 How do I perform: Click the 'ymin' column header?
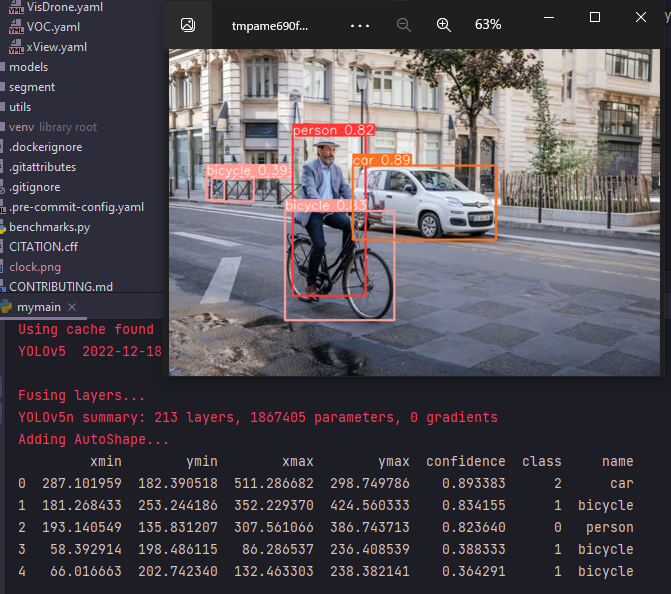[x=202, y=461]
